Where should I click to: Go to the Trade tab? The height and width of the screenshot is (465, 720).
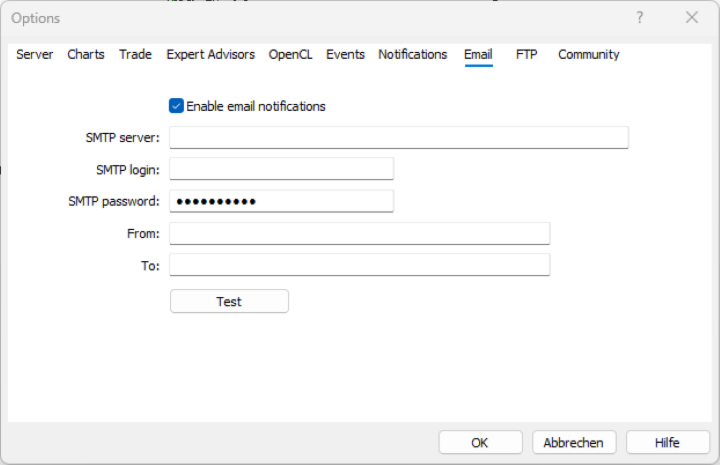click(135, 55)
